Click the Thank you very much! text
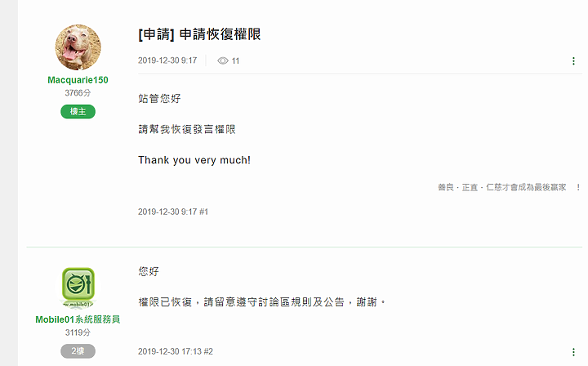The width and height of the screenshot is (588, 366). tap(194, 160)
